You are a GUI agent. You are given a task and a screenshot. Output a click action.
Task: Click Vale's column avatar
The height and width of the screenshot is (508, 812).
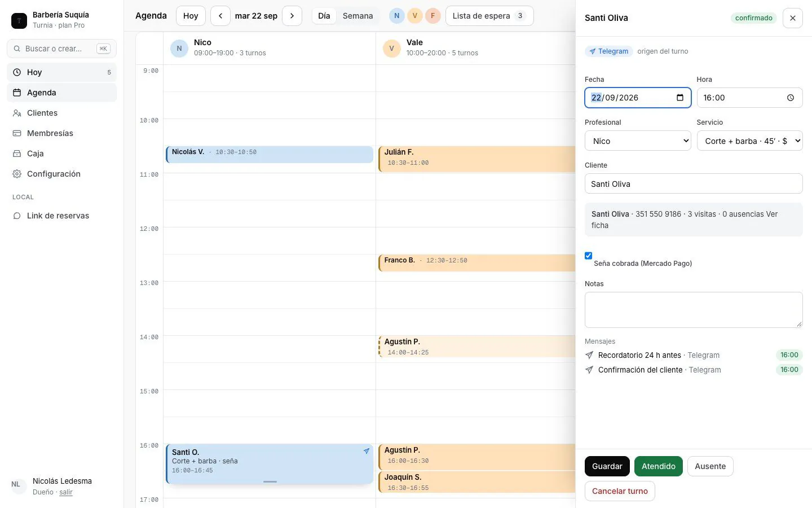coord(392,49)
